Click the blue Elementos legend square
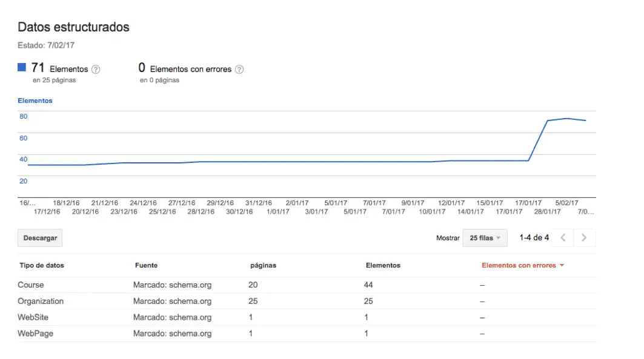The height and width of the screenshot is (359, 644). tap(22, 67)
